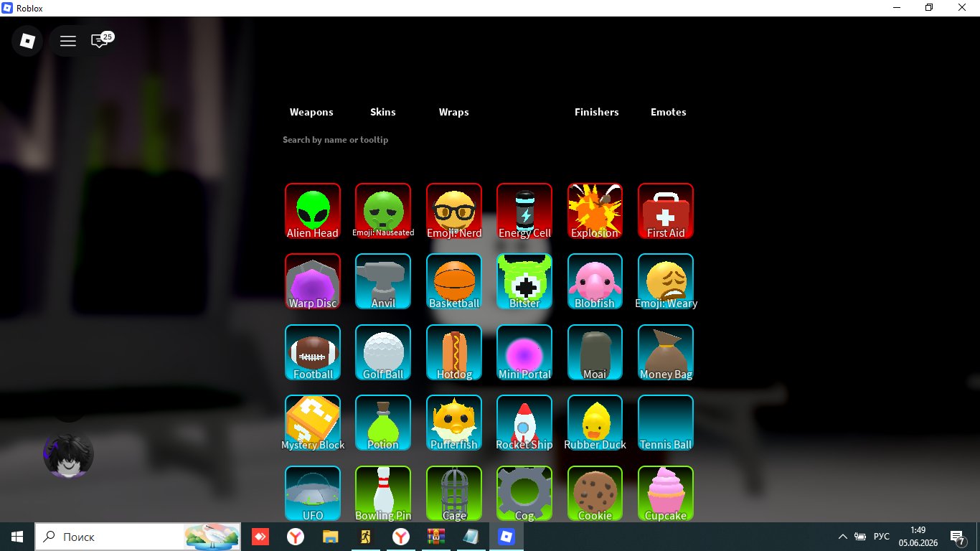Screen dimensions: 980x551
Task: Choose the Mystery Block item
Action: 313,423
